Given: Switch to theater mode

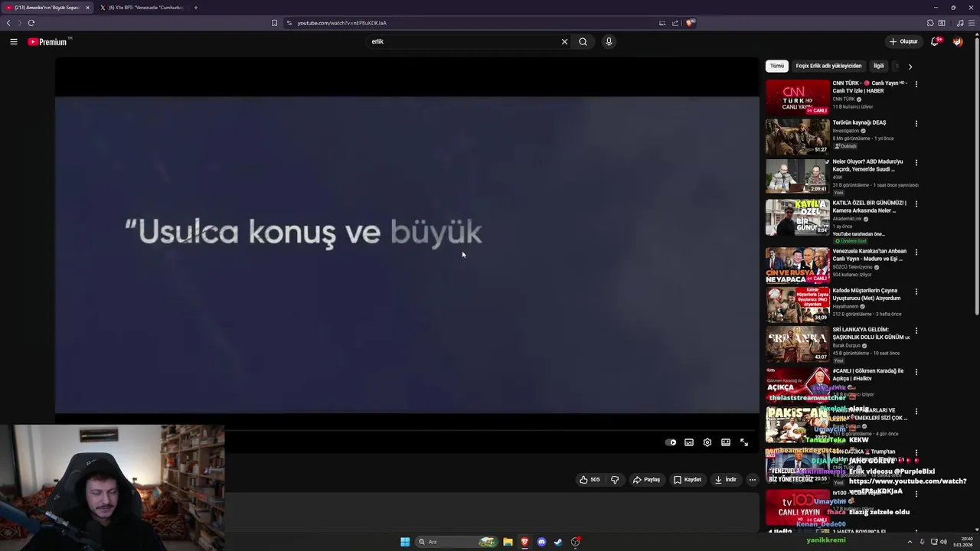Looking at the screenshot, I should [726, 442].
